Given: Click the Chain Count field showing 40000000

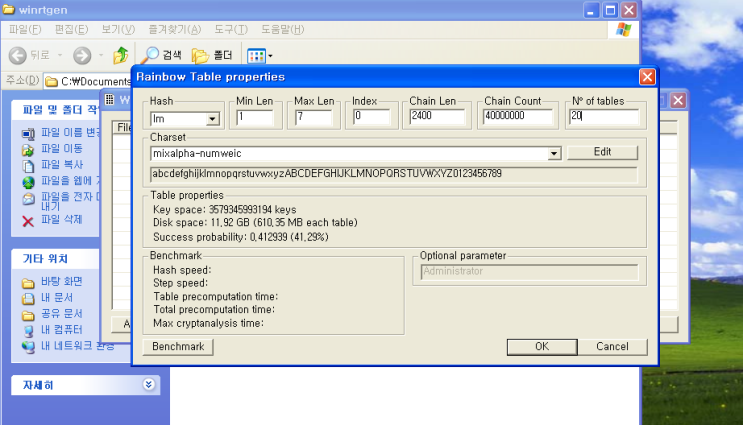Looking at the screenshot, I should tap(517, 117).
